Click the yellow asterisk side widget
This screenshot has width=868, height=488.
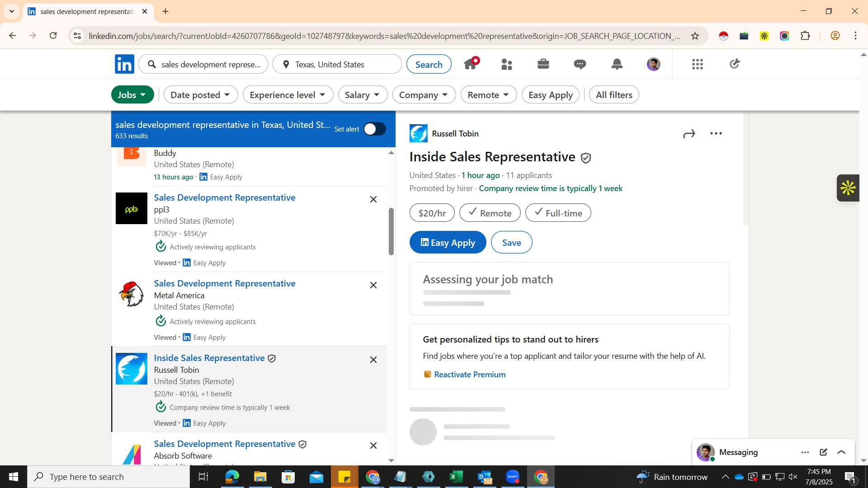click(848, 188)
